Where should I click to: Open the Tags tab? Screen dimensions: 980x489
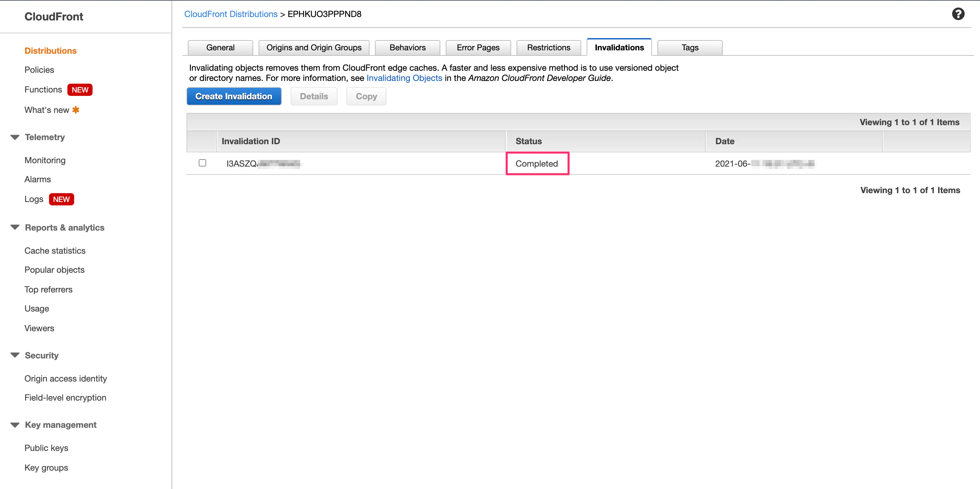(x=690, y=48)
